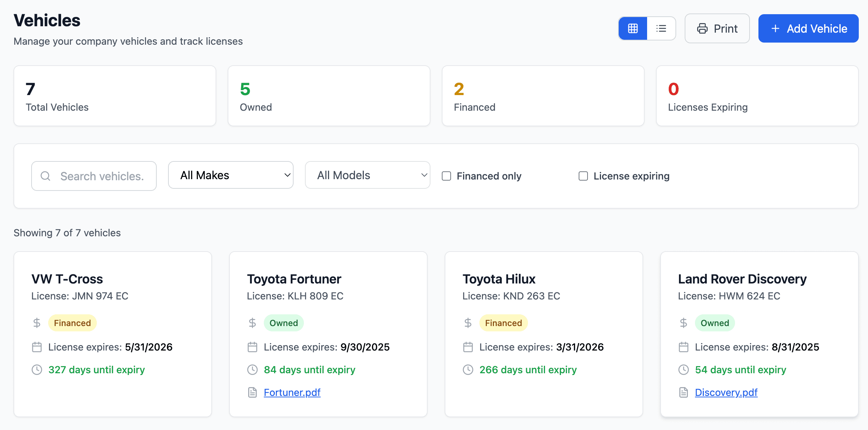The image size is (868, 430).
Task: Open the All Makes dropdown
Action: click(x=231, y=175)
